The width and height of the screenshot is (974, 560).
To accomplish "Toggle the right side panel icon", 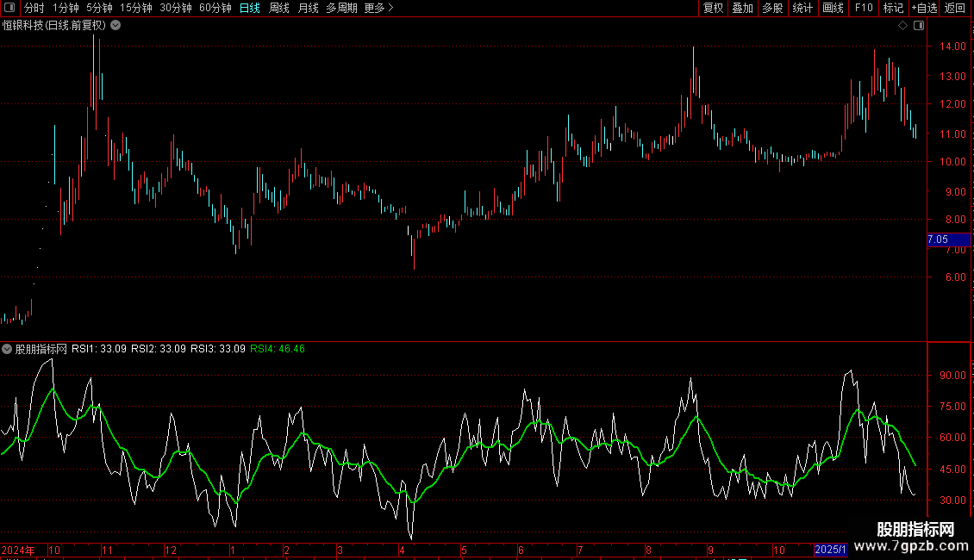I will click(x=919, y=26).
